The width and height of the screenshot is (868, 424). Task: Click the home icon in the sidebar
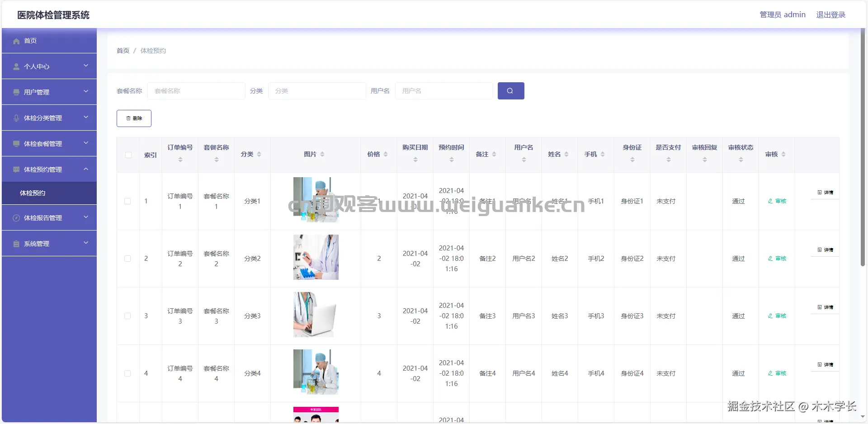[x=16, y=41]
